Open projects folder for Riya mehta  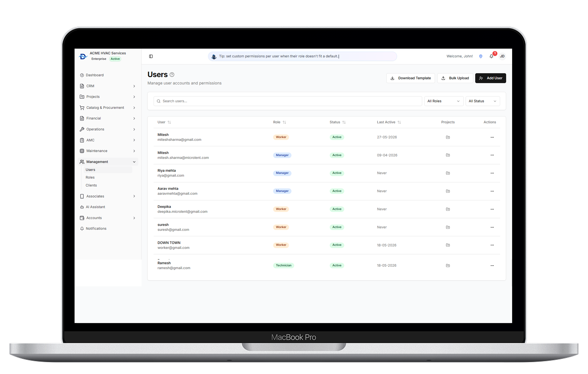click(448, 173)
